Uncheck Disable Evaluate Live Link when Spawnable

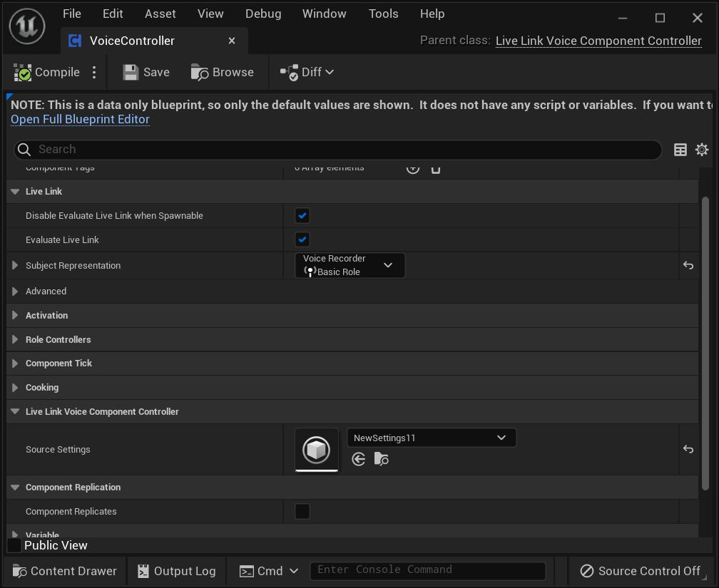302,215
